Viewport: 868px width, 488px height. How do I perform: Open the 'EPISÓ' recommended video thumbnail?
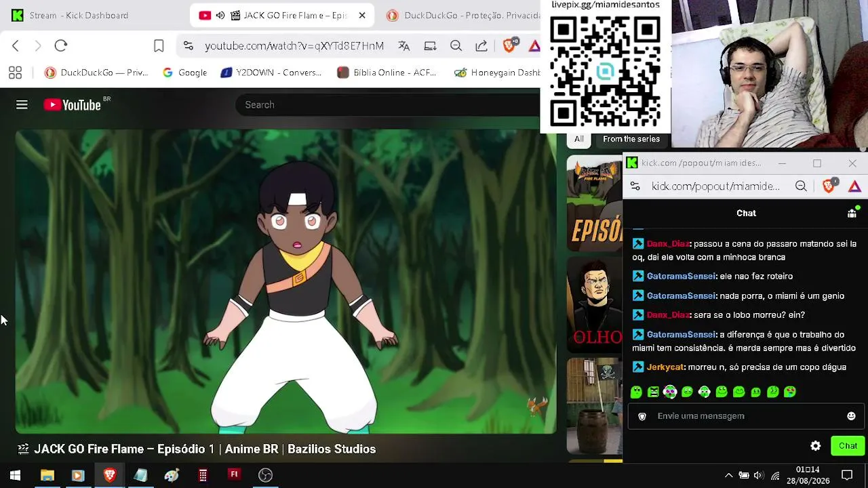click(x=595, y=203)
